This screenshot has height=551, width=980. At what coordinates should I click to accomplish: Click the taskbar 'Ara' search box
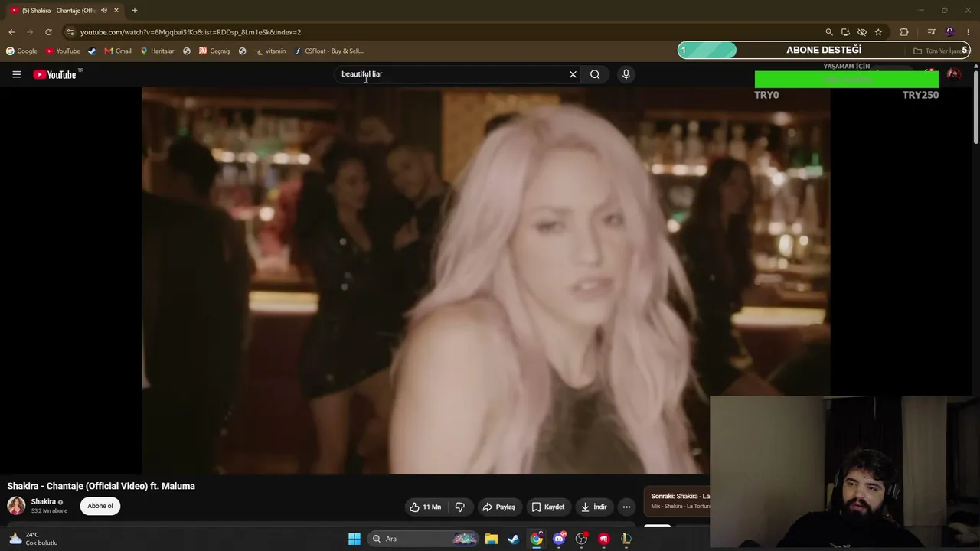tap(423, 539)
